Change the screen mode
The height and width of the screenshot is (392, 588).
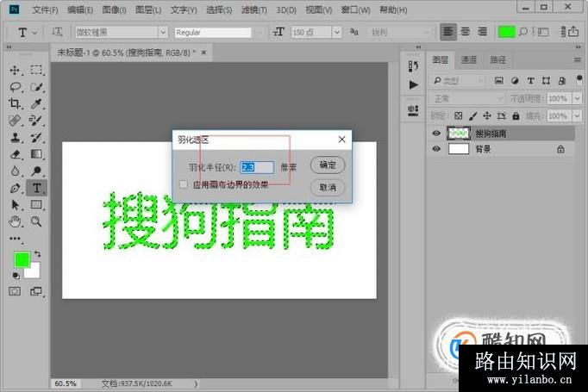36,291
